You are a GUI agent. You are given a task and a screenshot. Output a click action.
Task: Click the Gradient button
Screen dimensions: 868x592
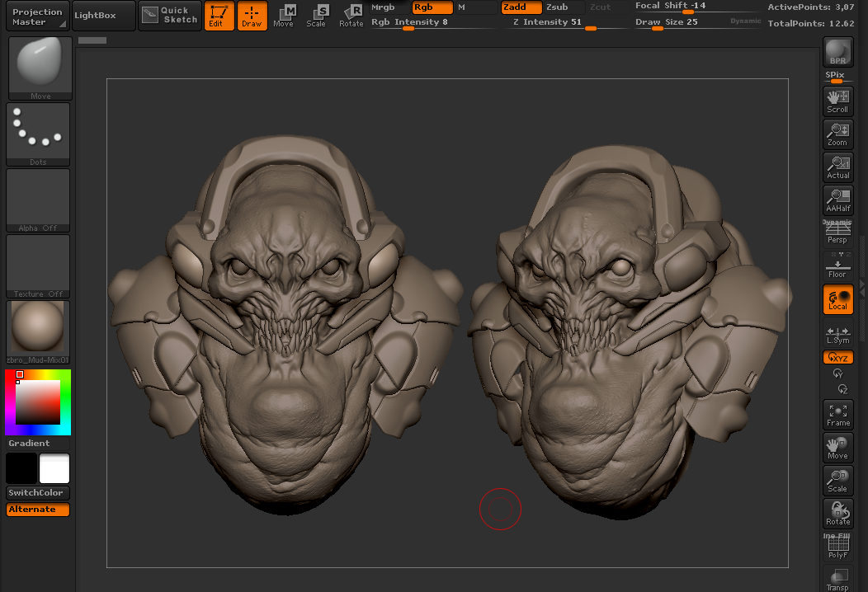coord(38,443)
